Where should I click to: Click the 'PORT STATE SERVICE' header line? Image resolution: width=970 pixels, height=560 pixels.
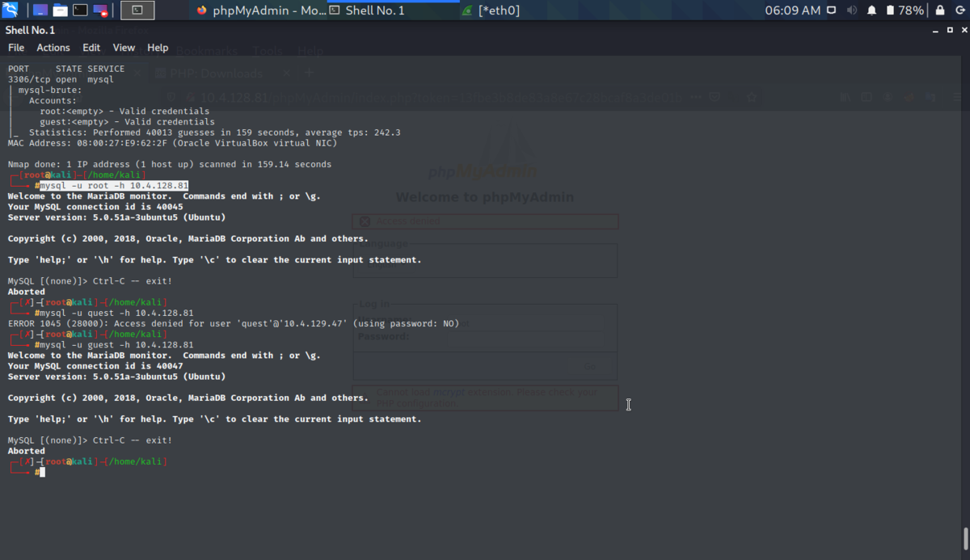coord(66,69)
